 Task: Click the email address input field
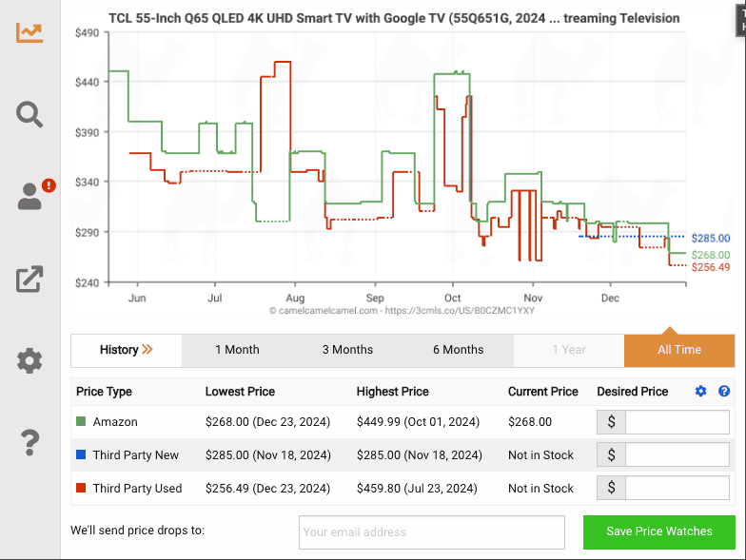point(431,531)
